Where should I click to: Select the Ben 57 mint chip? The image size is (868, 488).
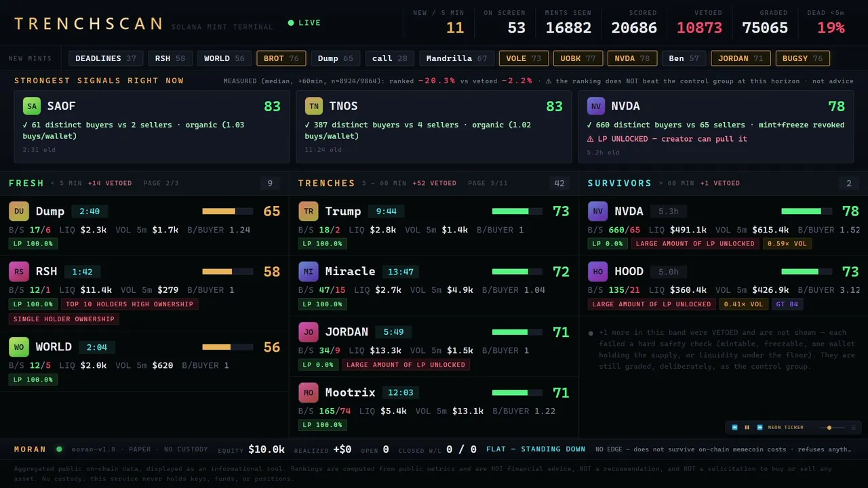click(684, 58)
